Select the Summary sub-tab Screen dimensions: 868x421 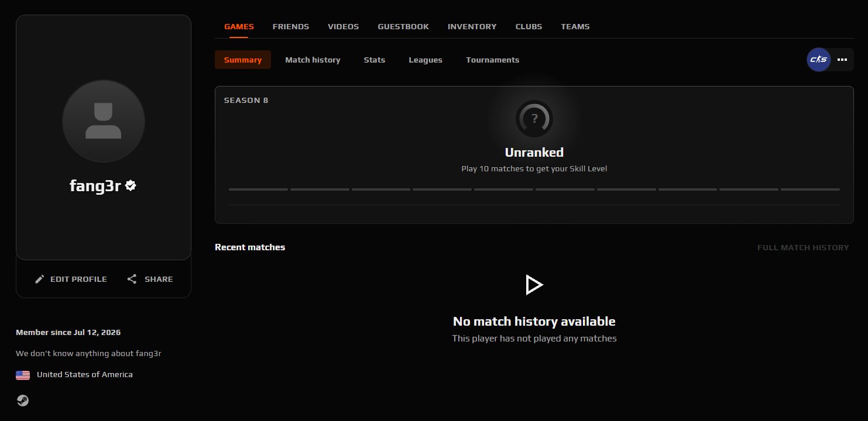click(243, 60)
